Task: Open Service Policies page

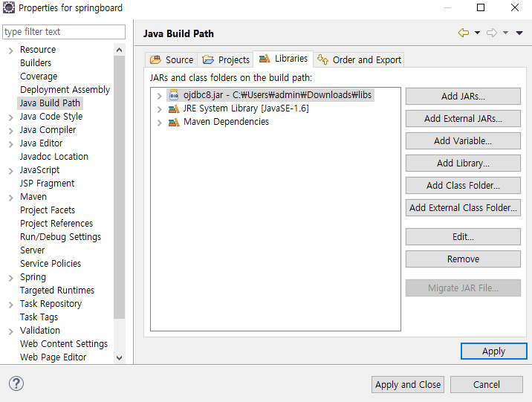Action: coord(51,264)
